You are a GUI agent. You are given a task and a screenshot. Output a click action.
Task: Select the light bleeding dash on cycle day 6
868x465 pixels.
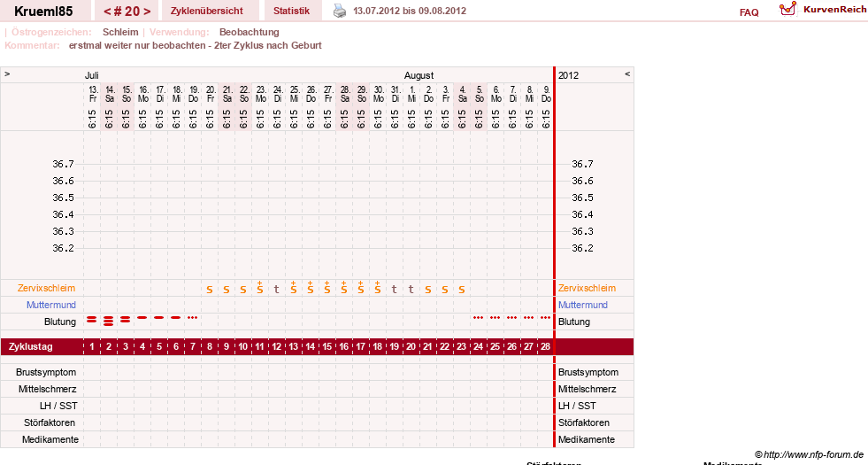pos(176,318)
